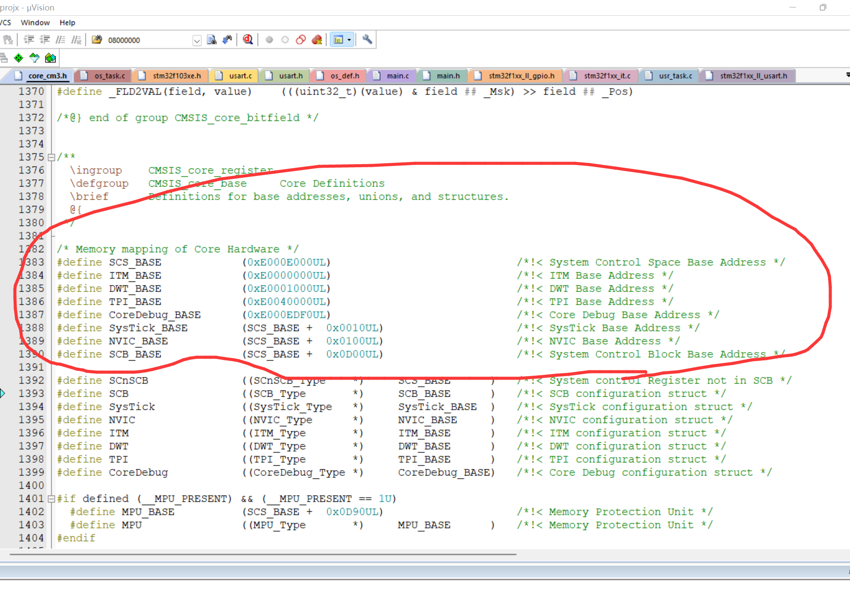
Task: Click MPU_BASE define on line 1402
Action: (x=148, y=512)
